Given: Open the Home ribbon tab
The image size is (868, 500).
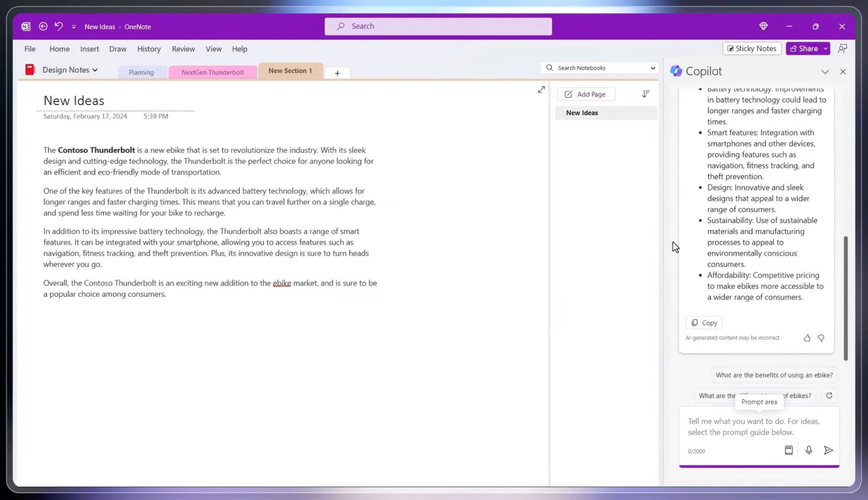Looking at the screenshot, I should (x=59, y=49).
